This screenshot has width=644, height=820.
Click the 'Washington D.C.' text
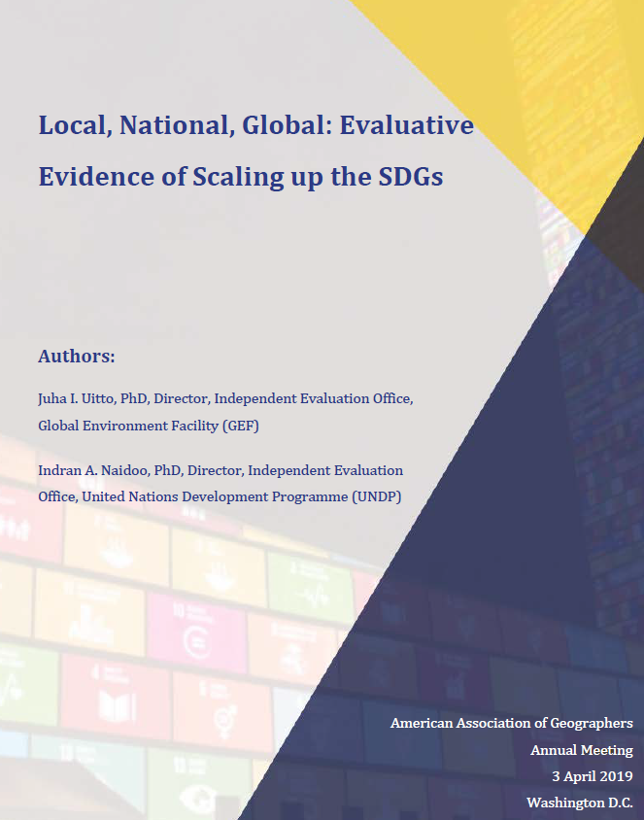pyautogui.click(x=580, y=803)
